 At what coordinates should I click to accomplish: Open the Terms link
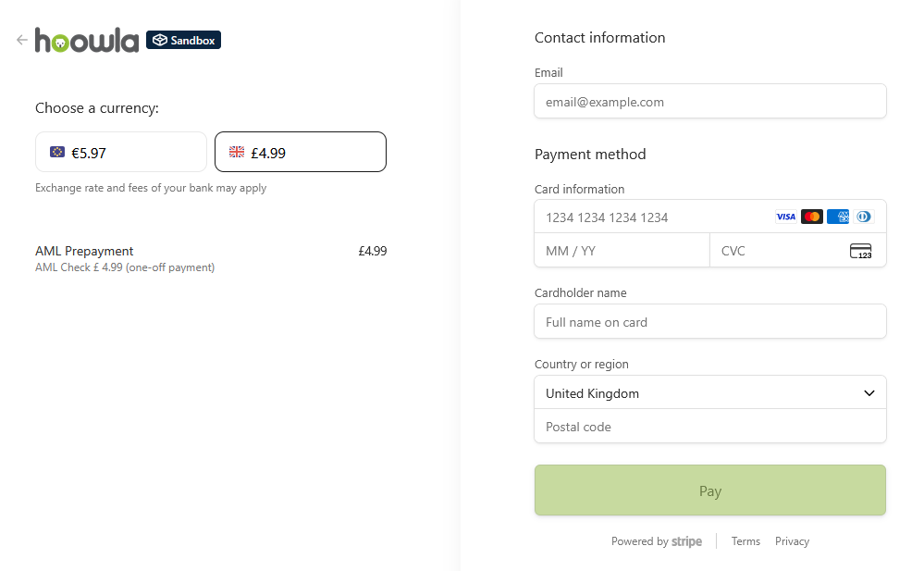coord(745,541)
